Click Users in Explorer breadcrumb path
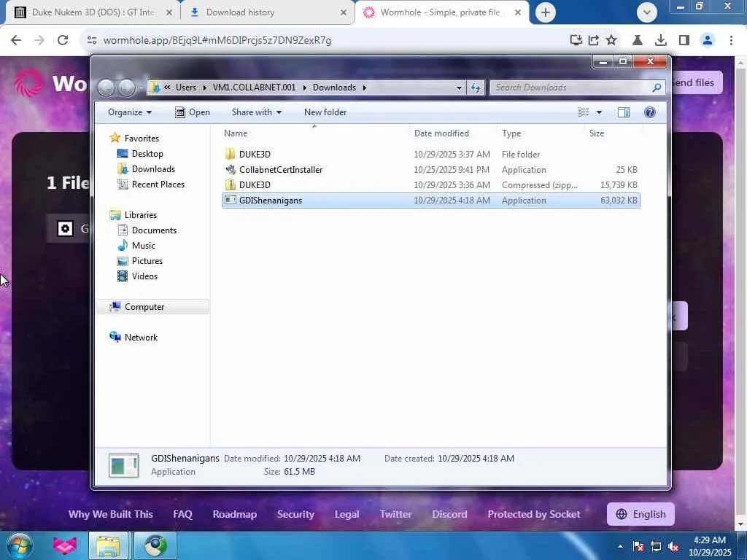 [186, 87]
